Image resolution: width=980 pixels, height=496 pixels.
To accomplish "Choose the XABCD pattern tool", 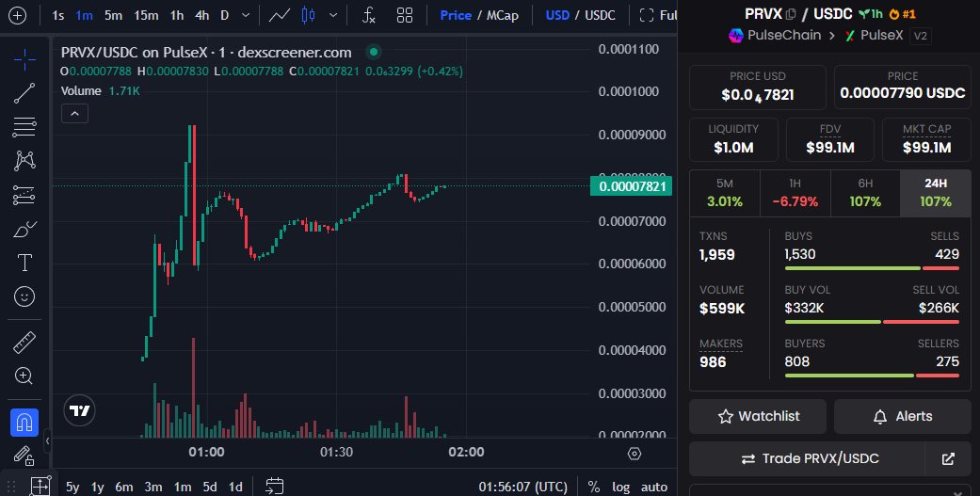I will [24, 161].
